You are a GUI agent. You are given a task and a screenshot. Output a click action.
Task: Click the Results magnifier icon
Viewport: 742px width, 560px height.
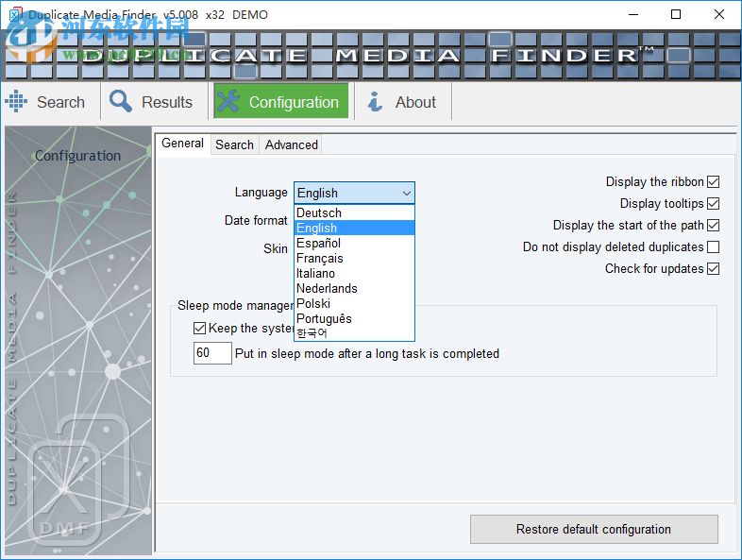[121, 101]
